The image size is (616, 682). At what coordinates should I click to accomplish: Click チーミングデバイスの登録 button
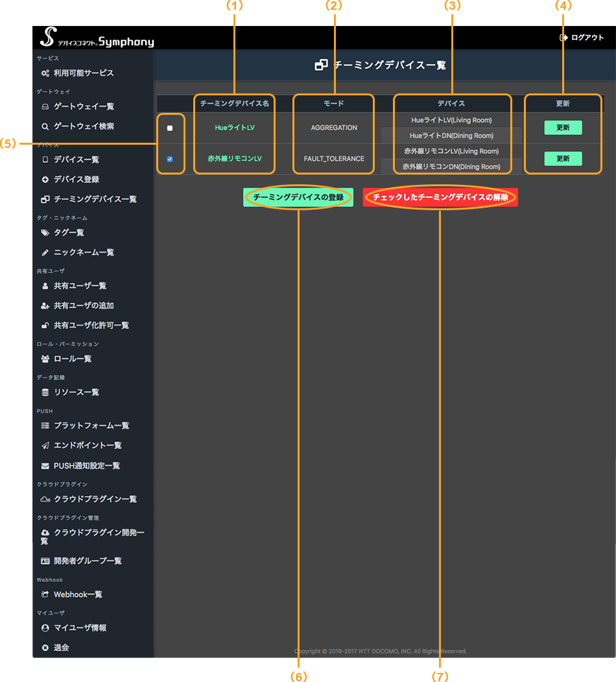tap(298, 197)
